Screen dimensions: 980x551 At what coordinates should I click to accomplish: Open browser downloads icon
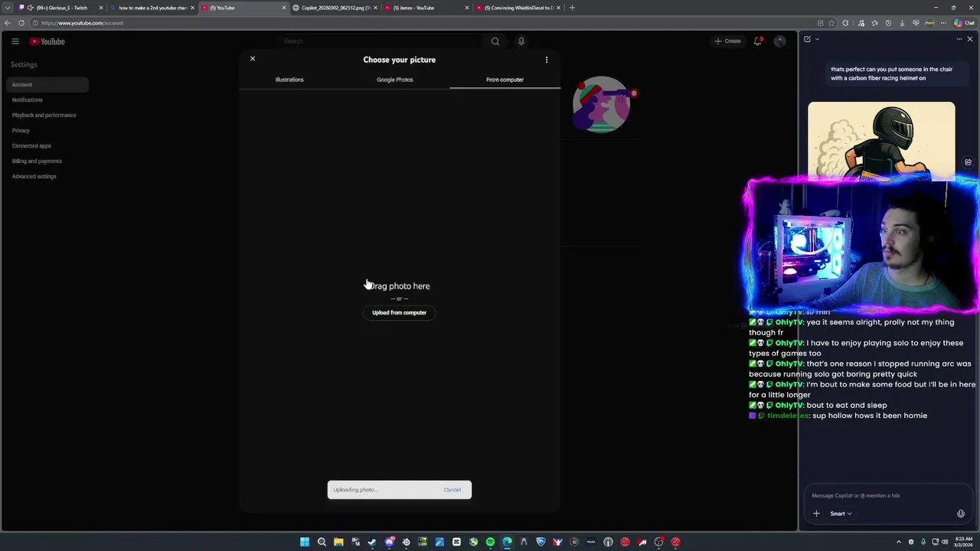901,23
